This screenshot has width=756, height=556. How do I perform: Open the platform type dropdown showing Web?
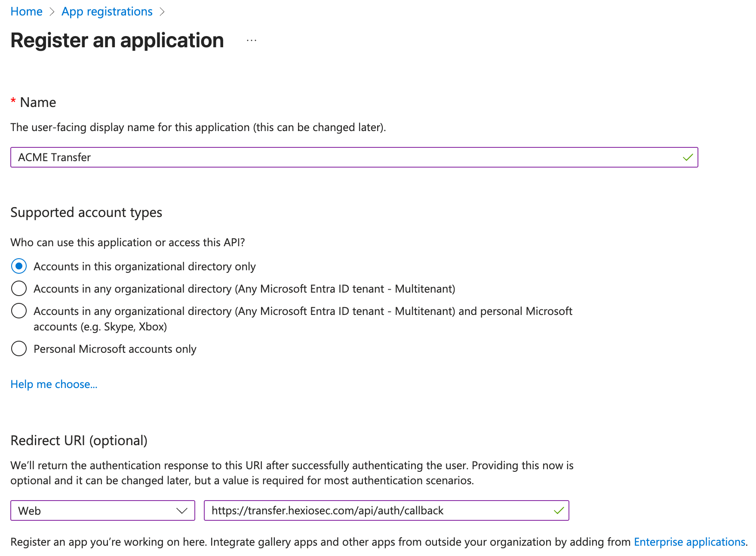(102, 511)
